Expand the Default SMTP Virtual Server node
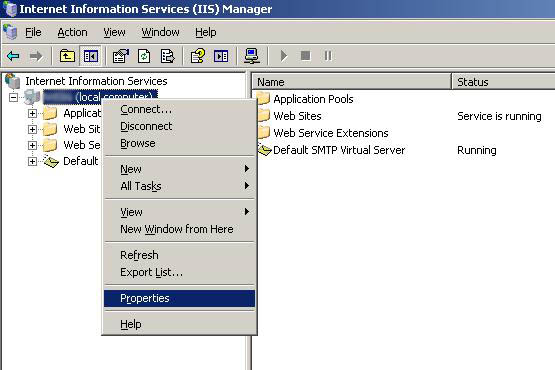Screen dimensions: 555x370 32,161
